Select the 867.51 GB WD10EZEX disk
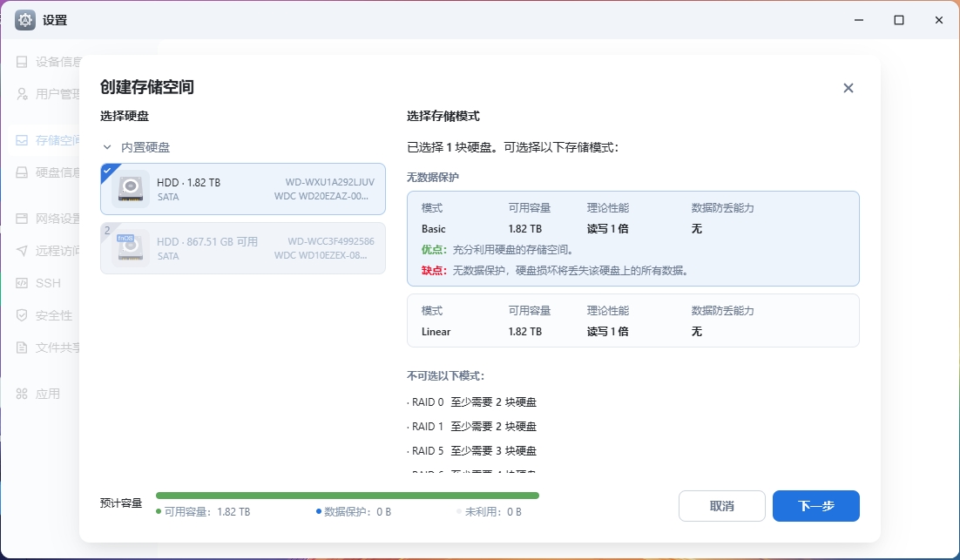960x560 pixels. [x=242, y=248]
